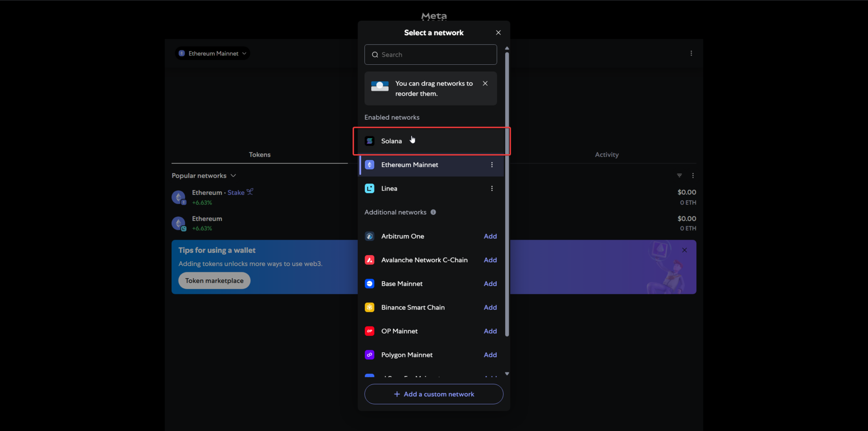Add the Arbitrum One network

(x=490, y=236)
